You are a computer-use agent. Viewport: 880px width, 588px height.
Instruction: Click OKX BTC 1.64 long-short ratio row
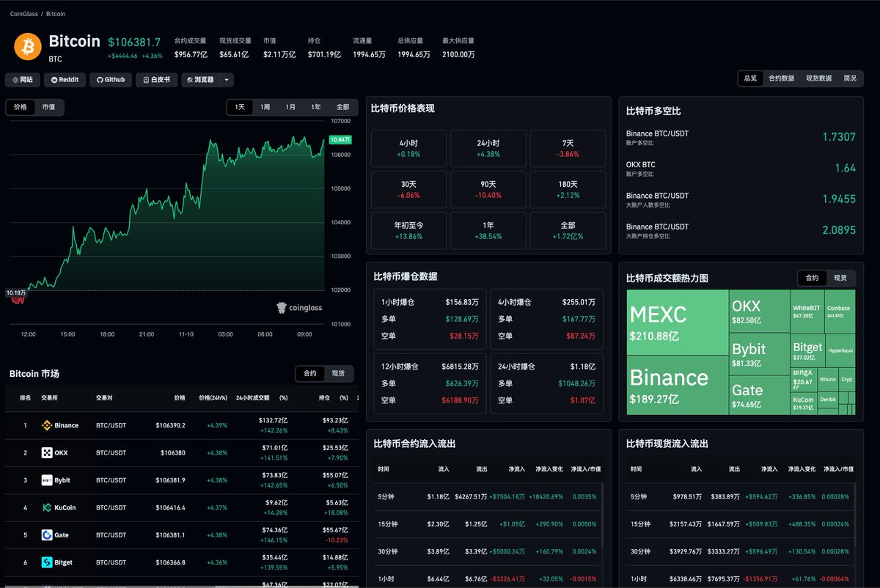(x=741, y=168)
